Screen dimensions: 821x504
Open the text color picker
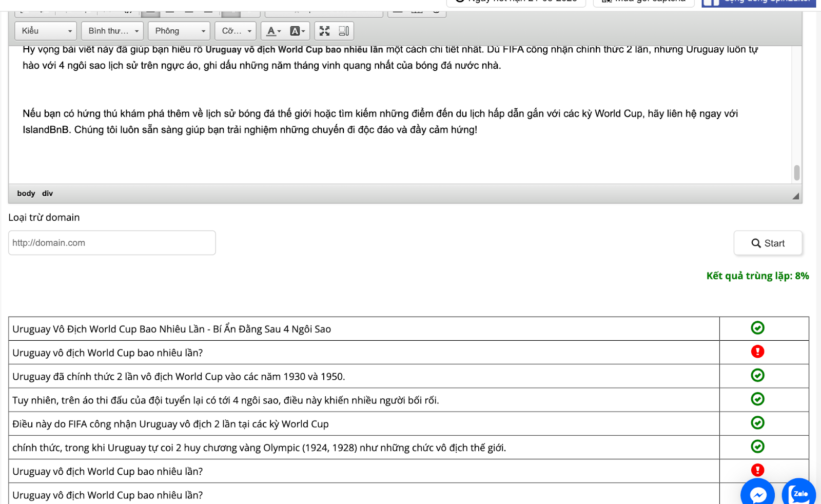click(x=273, y=31)
